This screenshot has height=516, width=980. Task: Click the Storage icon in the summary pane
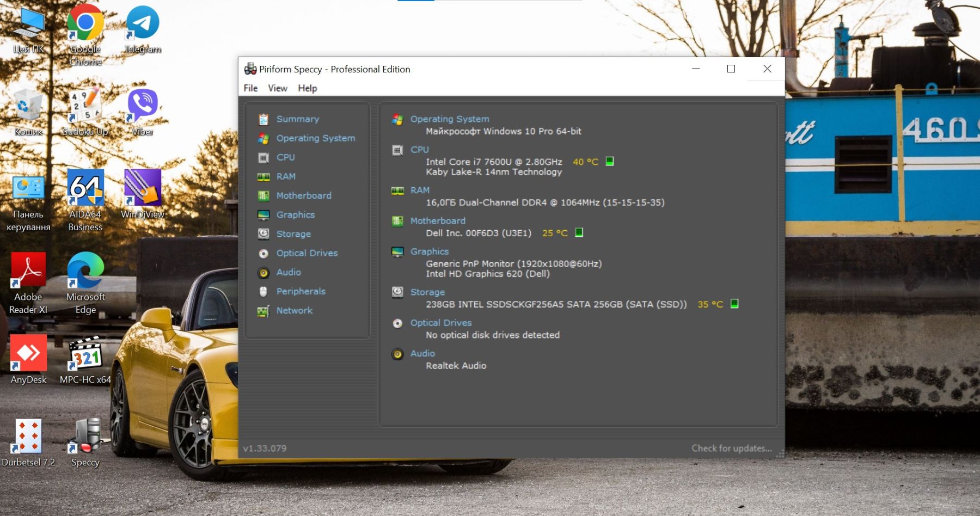coord(397,292)
